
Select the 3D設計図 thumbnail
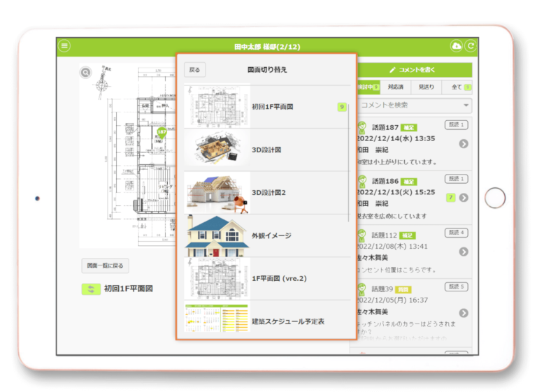pyautogui.click(x=217, y=150)
